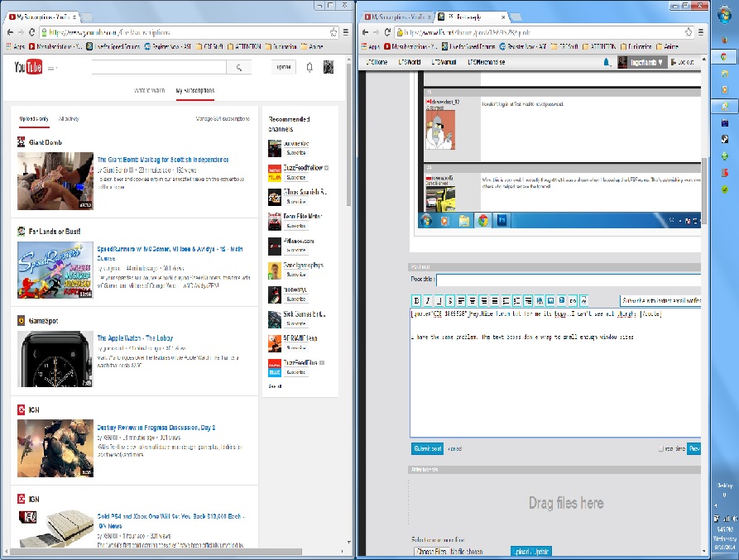Viewport: 739px width, 560px height.
Task: Open Live for Speed Forums bookmark in forum window
Action: pos(470,46)
